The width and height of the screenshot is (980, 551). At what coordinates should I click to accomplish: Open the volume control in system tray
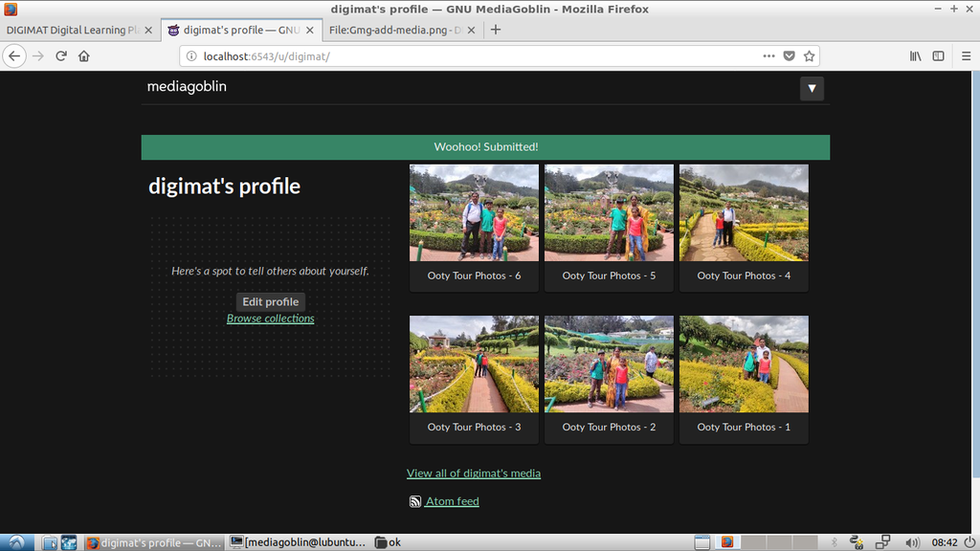click(x=912, y=542)
